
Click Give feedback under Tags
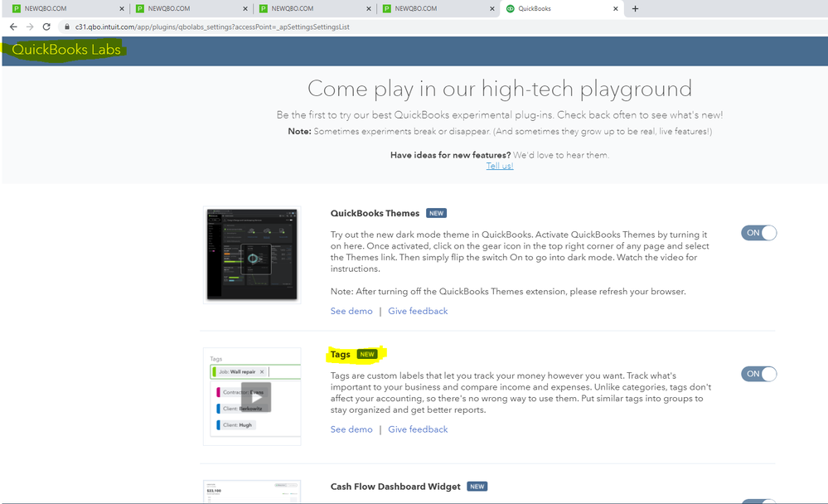tap(418, 429)
